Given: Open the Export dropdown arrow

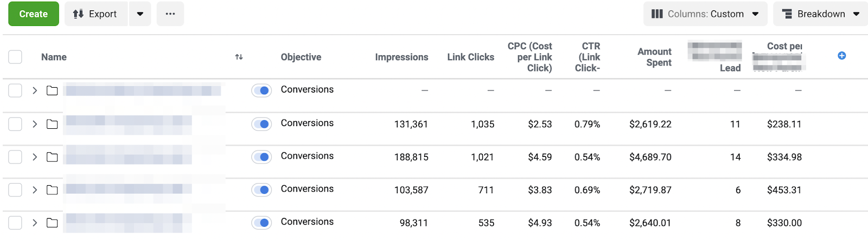Looking at the screenshot, I should coord(140,14).
